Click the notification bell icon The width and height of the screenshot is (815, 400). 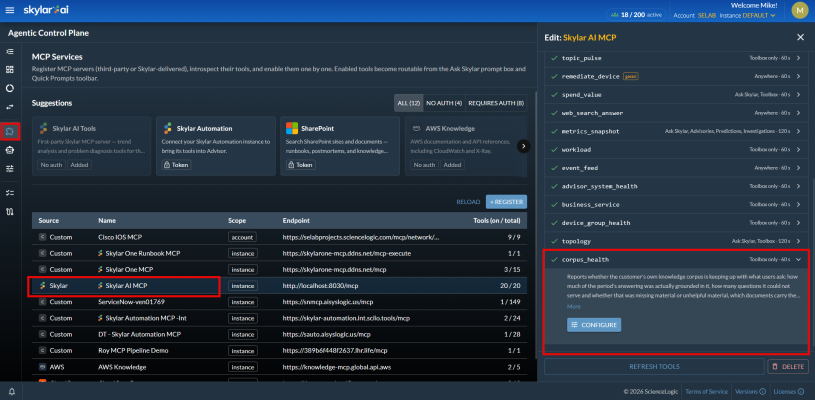tap(11, 391)
